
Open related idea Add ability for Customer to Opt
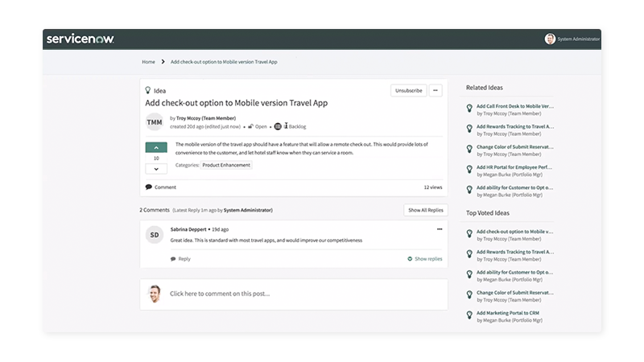tap(514, 187)
